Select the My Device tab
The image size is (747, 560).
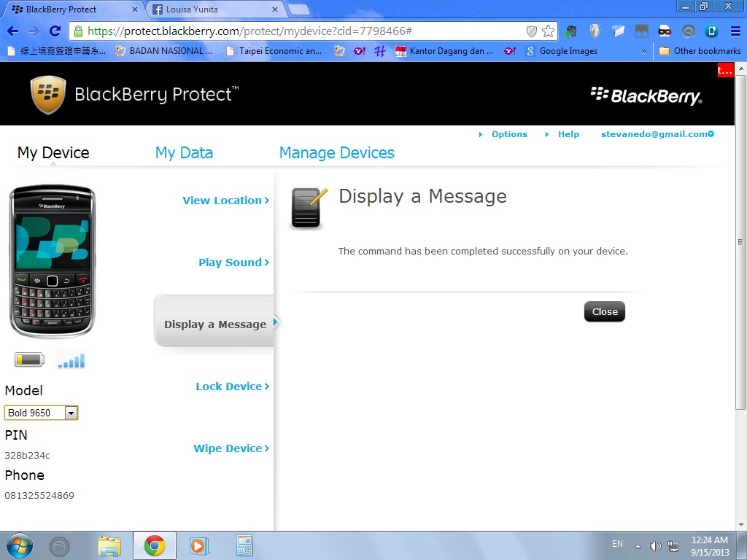pos(53,153)
